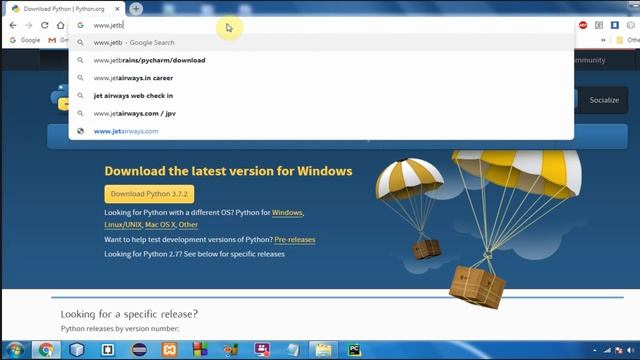Viewport: 640px width, 360px height.
Task: Click the black square-outline taskbar icon
Action: tap(108, 350)
